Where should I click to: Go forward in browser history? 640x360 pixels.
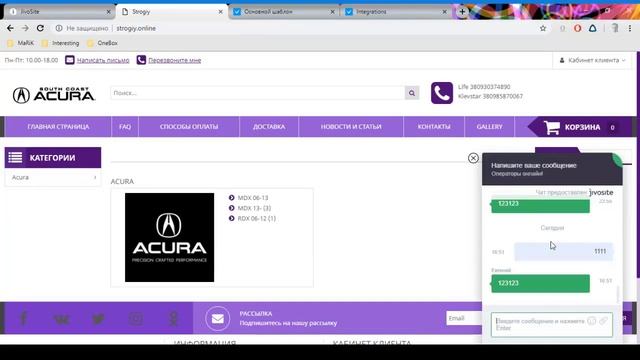[25, 28]
